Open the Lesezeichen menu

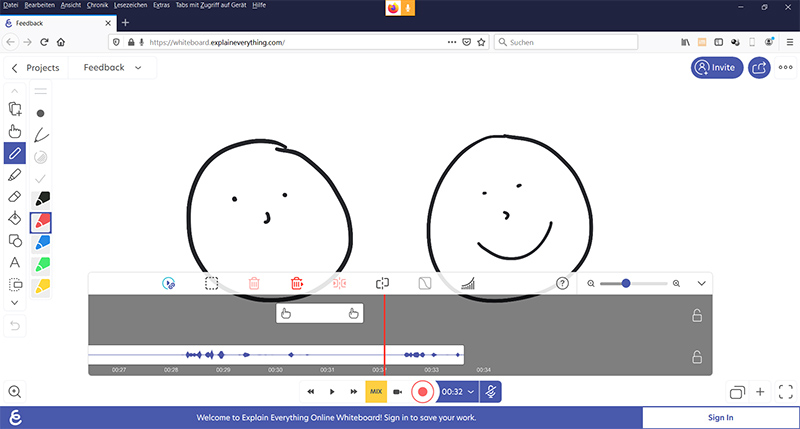130,5
